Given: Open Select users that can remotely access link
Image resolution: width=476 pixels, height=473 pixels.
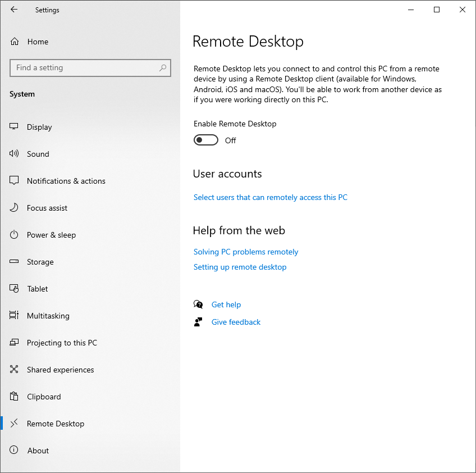Looking at the screenshot, I should (x=270, y=197).
